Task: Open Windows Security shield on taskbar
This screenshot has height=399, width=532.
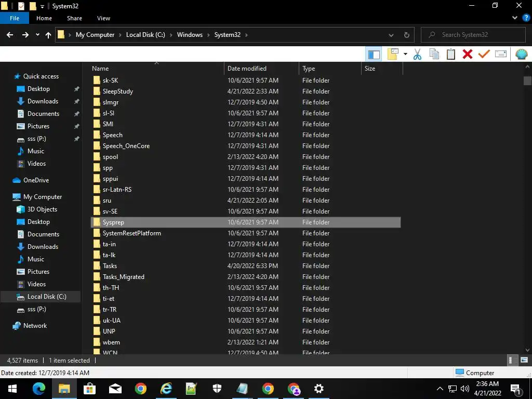Action: point(217,389)
